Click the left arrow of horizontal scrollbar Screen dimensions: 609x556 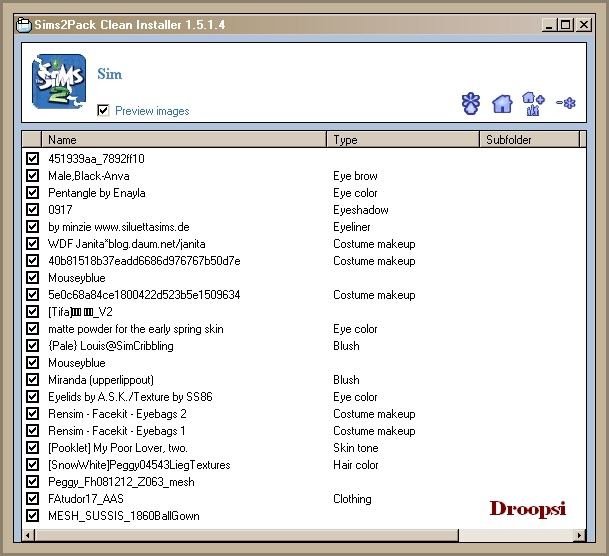tap(28, 535)
